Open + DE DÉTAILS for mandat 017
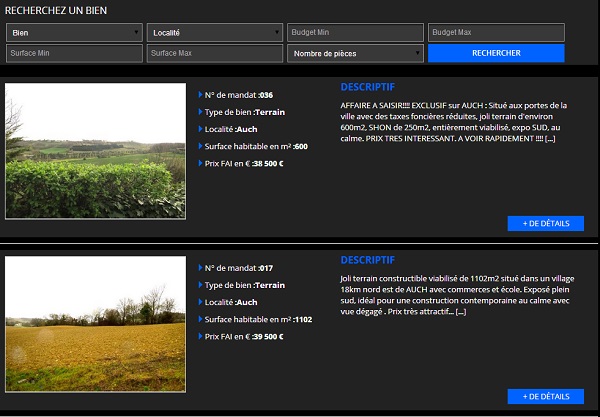600x417 pixels. 546,396
